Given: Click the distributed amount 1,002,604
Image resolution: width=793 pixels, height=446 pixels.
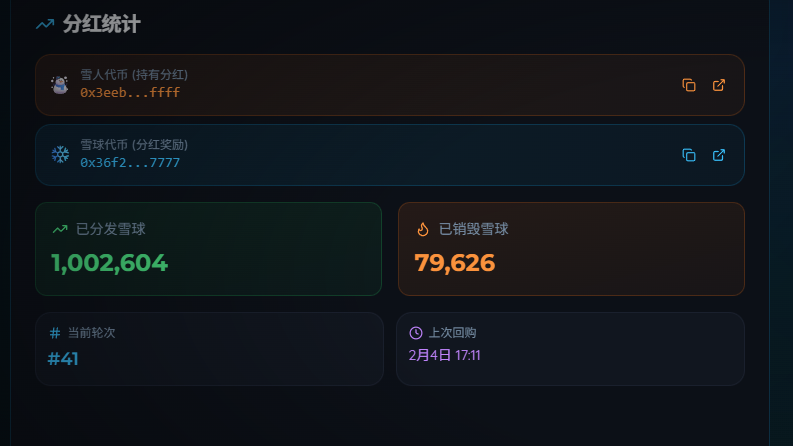Looking at the screenshot, I should click(109, 263).
